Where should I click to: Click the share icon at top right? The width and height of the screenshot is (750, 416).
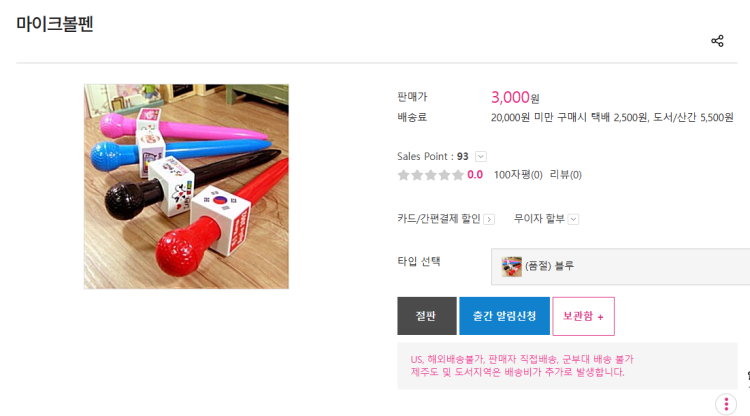pos(717,41)
